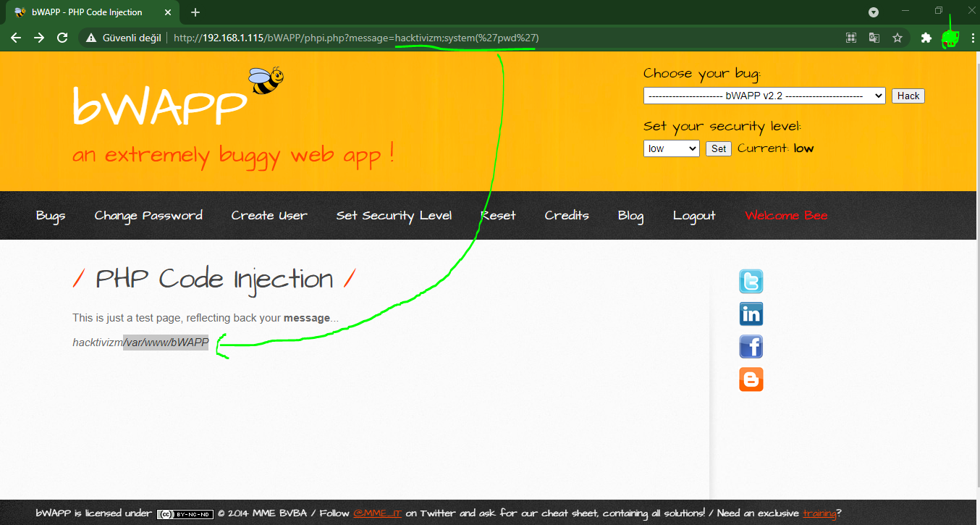Click the bWAPP title logo text
Viewport: 980px width, 525px height.
click(x=160, y=106)
